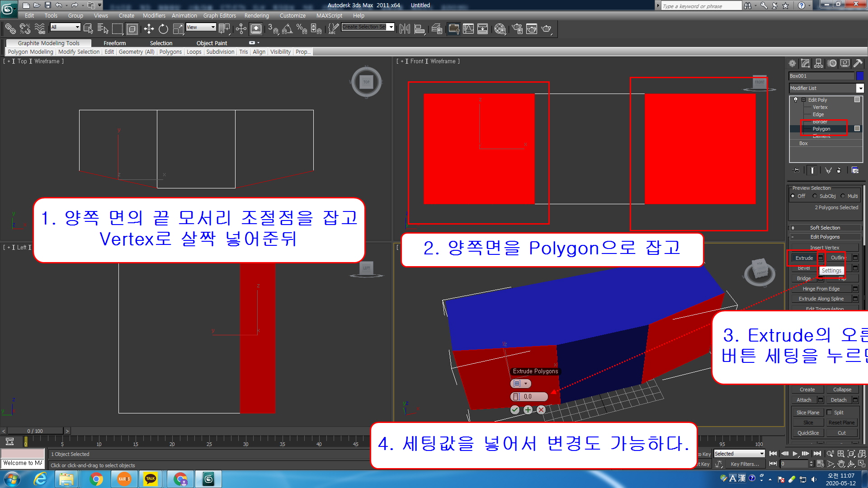This screenshot has width=868, height=488.
Task: Click the Hinge From Edge button
Action: pyautogui.click(x=821, y=289)
